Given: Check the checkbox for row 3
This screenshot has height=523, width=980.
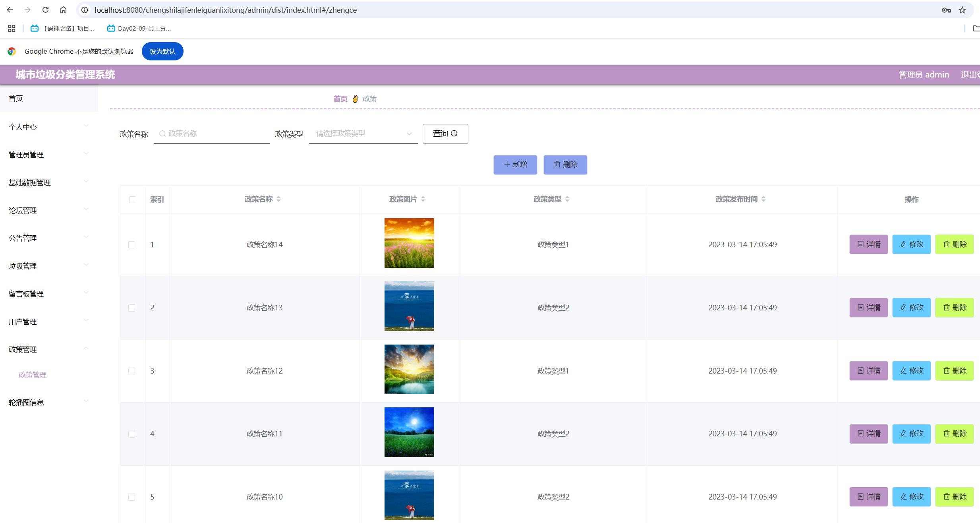Looking at the screenshot, I should point(132,371).
